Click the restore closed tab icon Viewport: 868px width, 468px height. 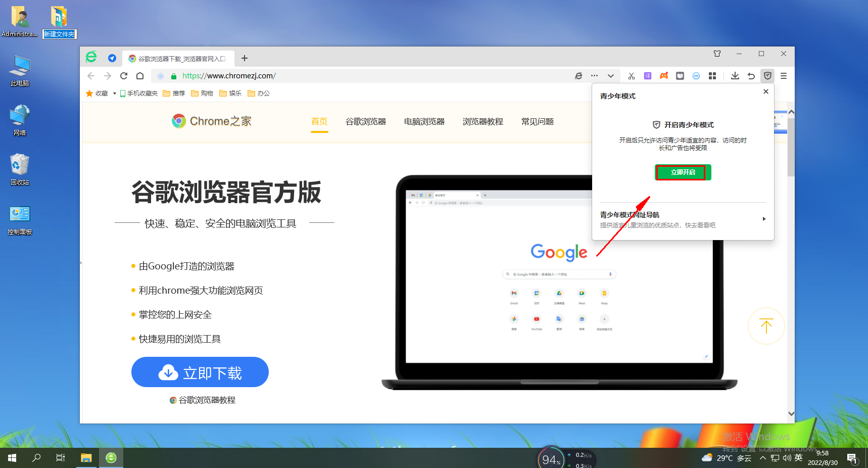pyautogui.click(x=751, y=76)
